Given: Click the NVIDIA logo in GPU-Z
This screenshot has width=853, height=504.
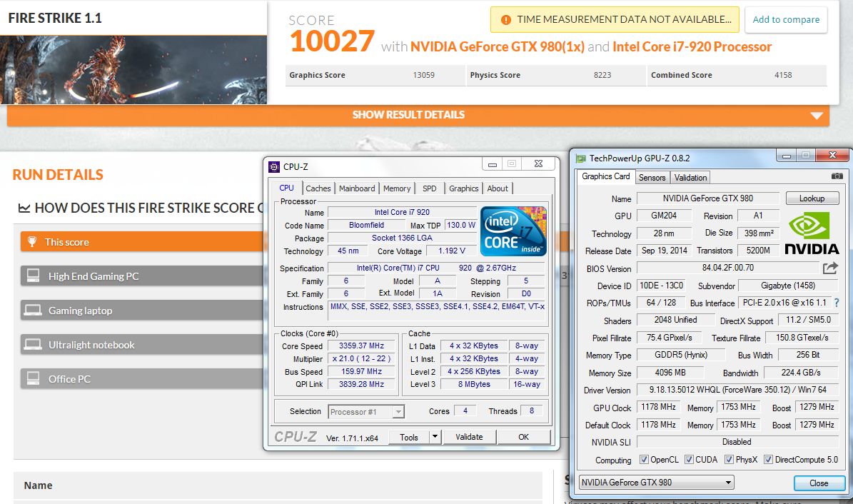Looking at the screenshot, I should point(812,233).
